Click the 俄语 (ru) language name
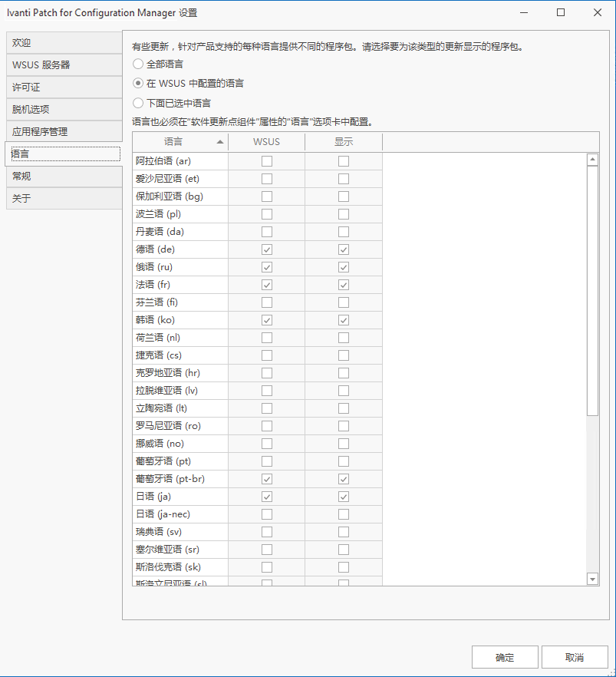The width and height of the screenshot is (616, 677). click(x=154, y=267)
